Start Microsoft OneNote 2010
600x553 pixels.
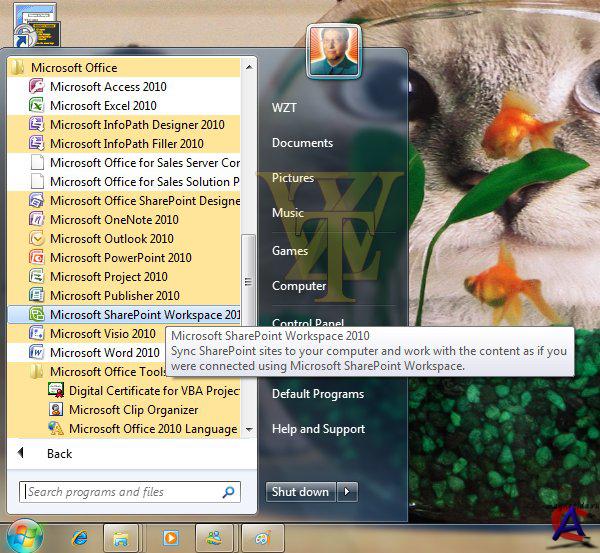point(114,220)
